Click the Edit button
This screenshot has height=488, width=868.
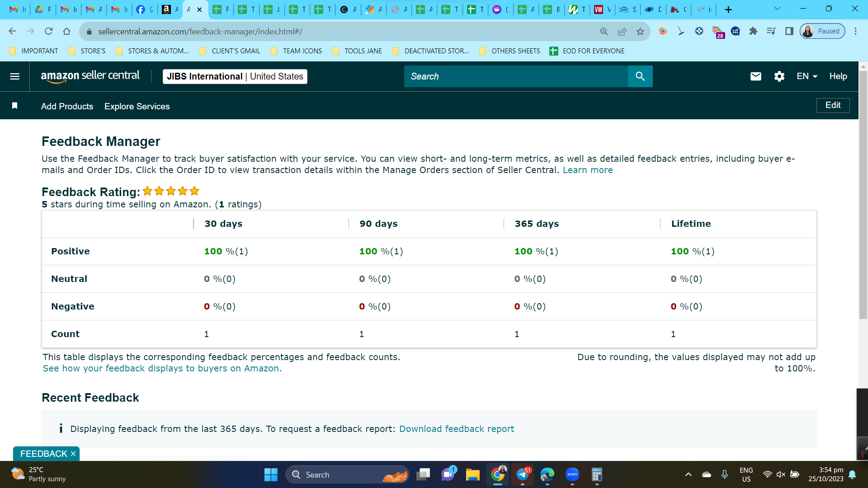[833, 105]
